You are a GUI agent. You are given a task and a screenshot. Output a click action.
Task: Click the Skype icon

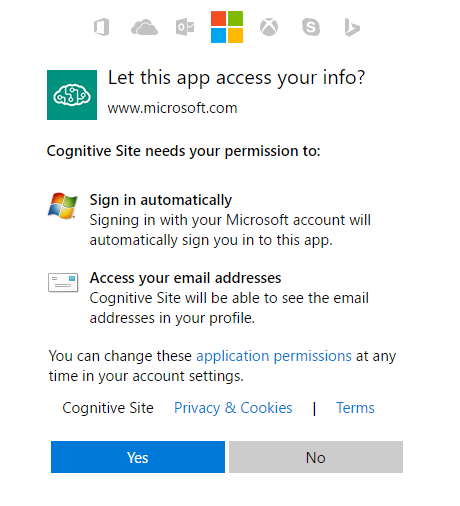coord(311,27)
